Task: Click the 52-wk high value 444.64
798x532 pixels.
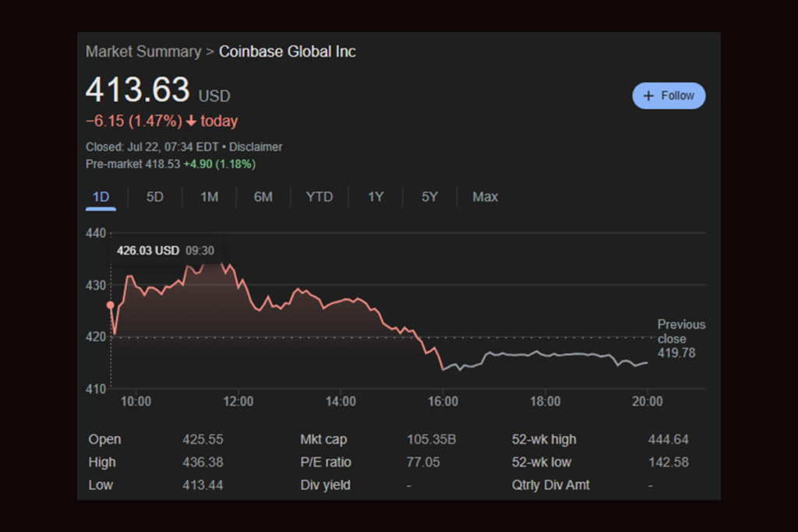Action: [x=668, y=440]
